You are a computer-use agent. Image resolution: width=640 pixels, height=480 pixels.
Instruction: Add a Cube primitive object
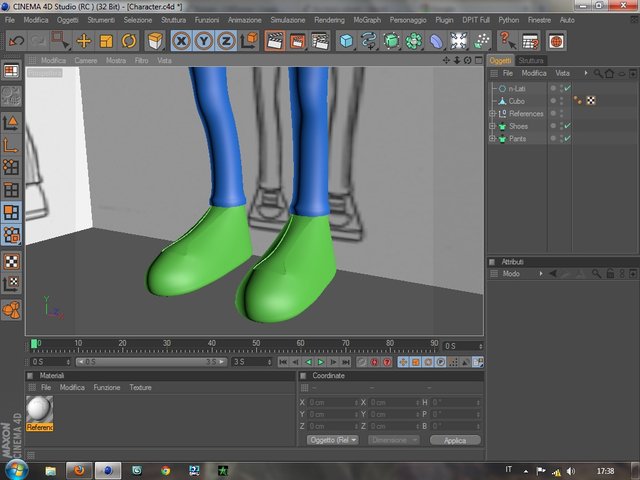pyautogui.click(x=346, y=41)
